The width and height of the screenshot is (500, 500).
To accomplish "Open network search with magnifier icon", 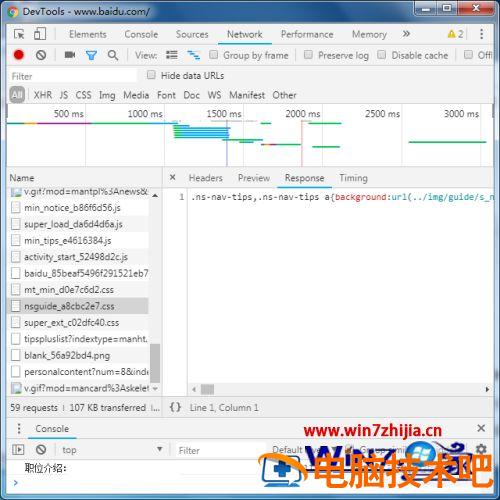I will click(x=113, y=55).
